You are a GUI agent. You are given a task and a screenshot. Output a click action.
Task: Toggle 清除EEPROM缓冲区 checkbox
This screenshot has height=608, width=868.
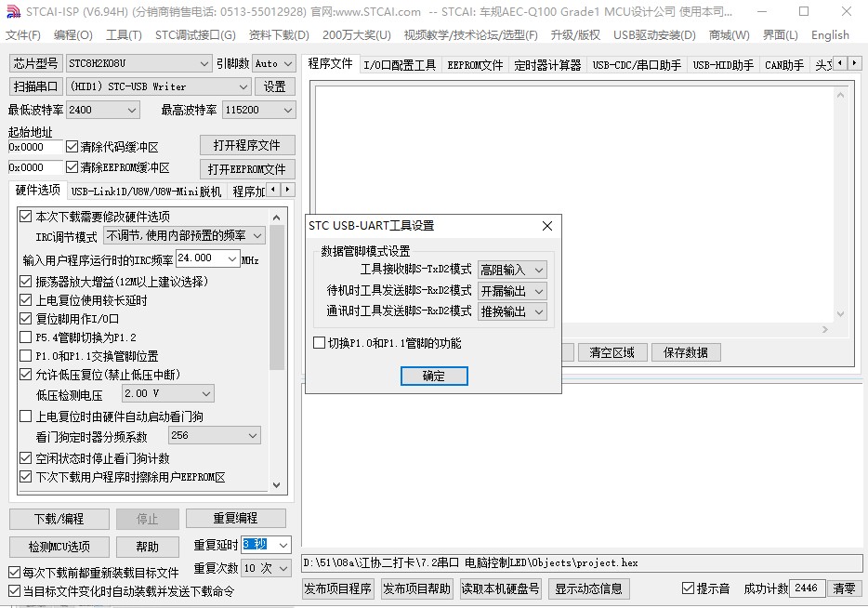(72, 166)
